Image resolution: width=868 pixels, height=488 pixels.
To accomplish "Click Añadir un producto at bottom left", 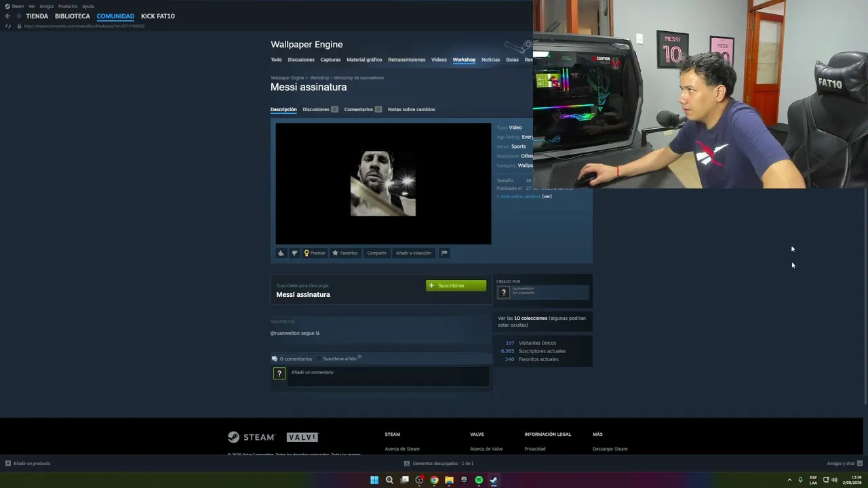I will [28, 464].
